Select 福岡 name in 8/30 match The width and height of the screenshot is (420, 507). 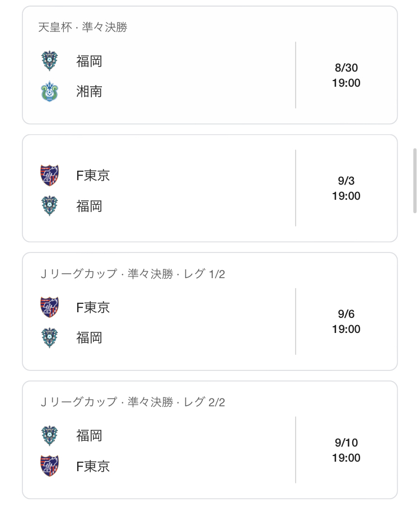pos(89,61)
